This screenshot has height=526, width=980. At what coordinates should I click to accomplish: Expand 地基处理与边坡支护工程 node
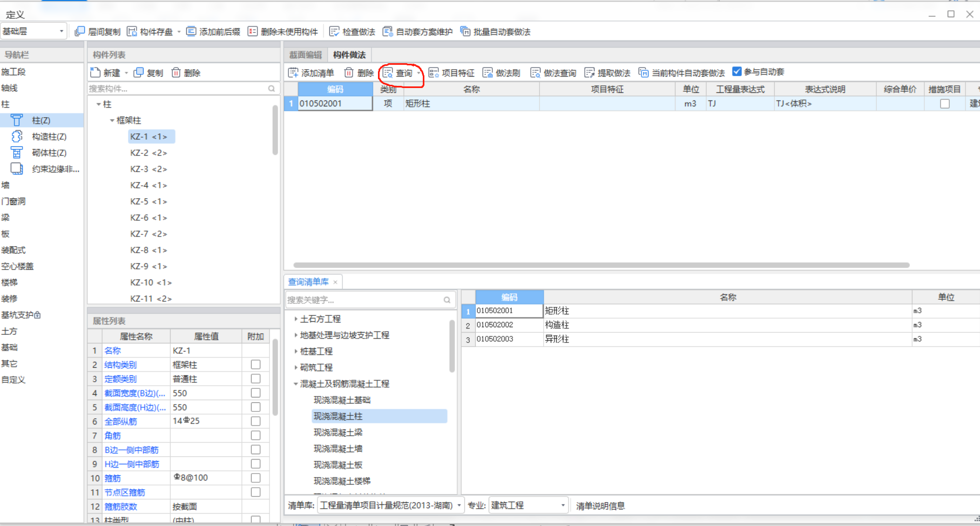(x=296, y=335)
